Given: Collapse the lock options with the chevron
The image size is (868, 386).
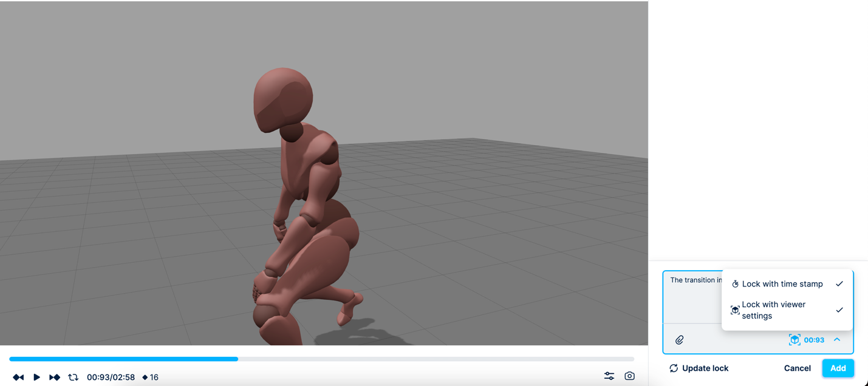Looking at the screenshot, I should pyautogui.click(x=838, y=339).
